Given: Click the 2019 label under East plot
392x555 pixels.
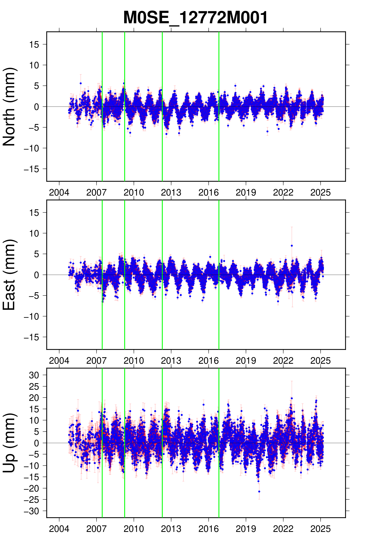Looking at the screenshot, I should [246, 361].
